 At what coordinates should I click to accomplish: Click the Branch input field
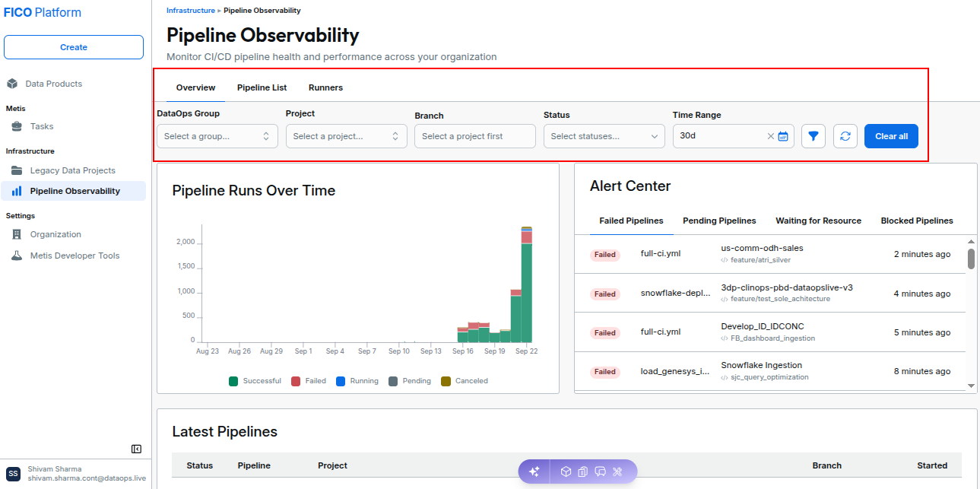pos(475,136)
